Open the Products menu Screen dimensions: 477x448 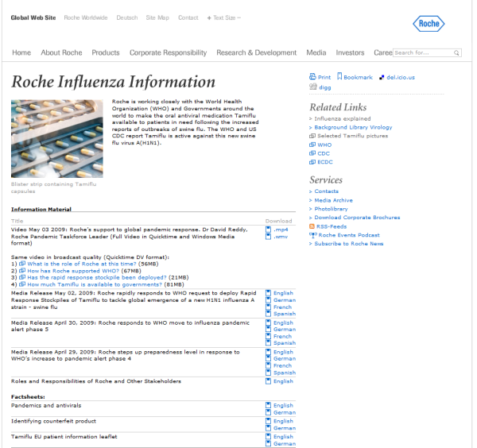point(105,53)
